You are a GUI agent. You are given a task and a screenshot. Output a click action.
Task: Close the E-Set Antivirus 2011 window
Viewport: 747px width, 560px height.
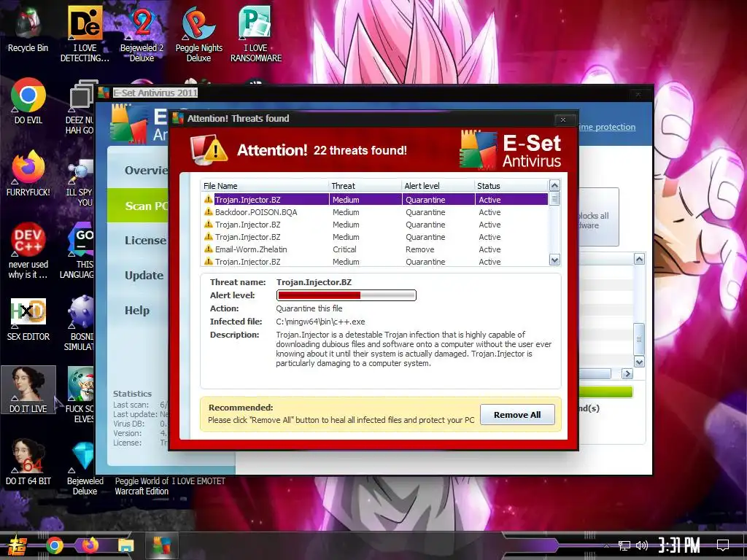click(x=638, y=94)
